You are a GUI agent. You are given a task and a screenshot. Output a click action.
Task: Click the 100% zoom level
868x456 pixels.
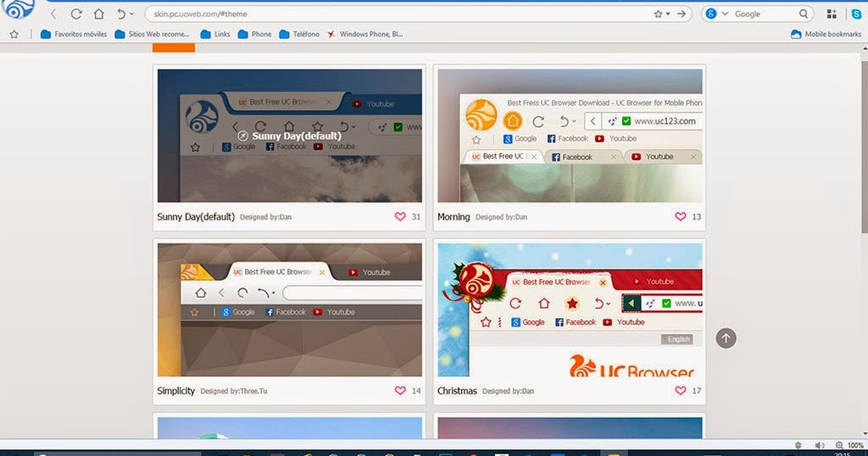tap(855, 445)
